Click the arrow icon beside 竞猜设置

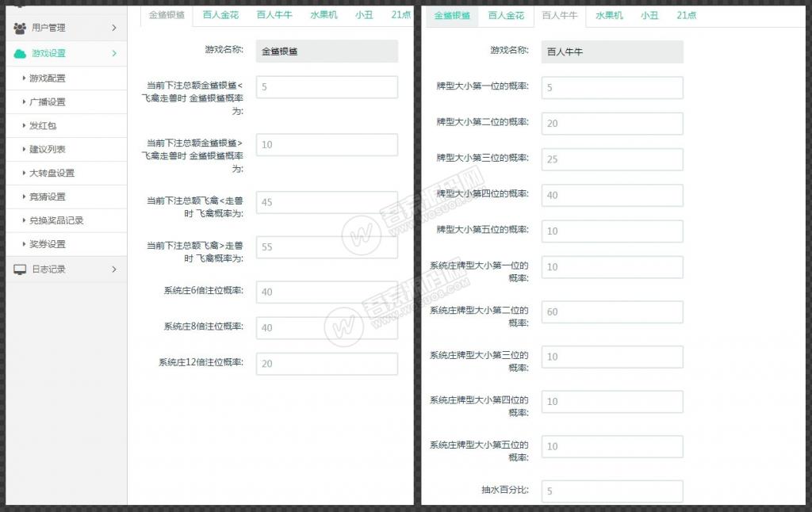25,197
